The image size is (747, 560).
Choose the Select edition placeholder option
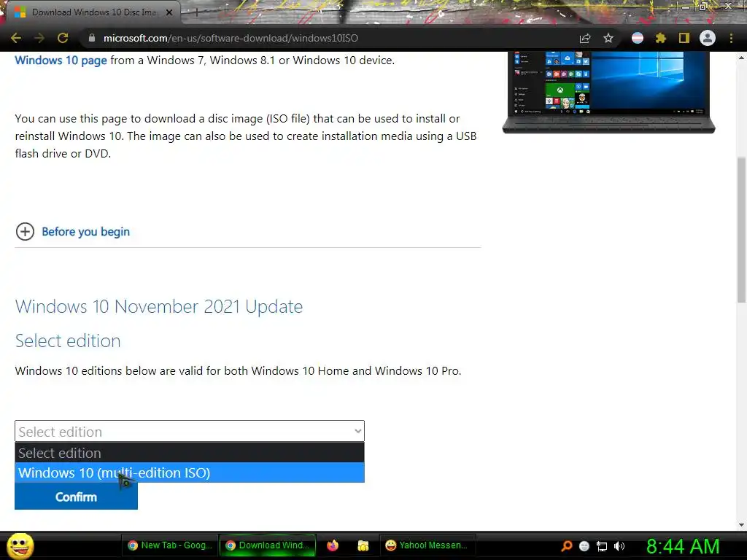pos(190,453)
